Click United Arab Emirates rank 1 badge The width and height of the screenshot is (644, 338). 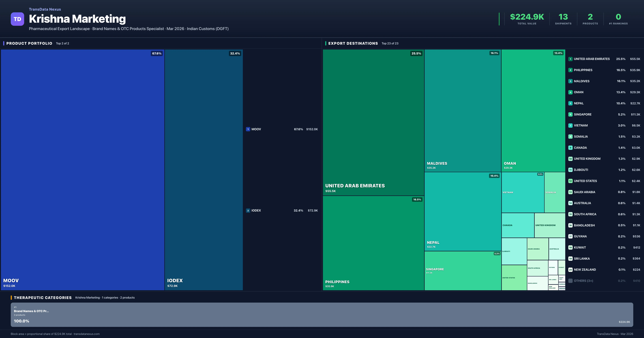[570, 59]
